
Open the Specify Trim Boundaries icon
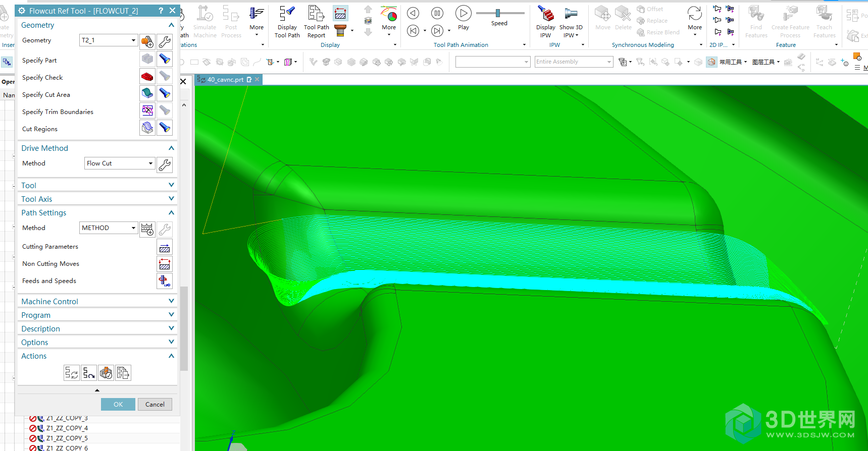tap(147, 110)
